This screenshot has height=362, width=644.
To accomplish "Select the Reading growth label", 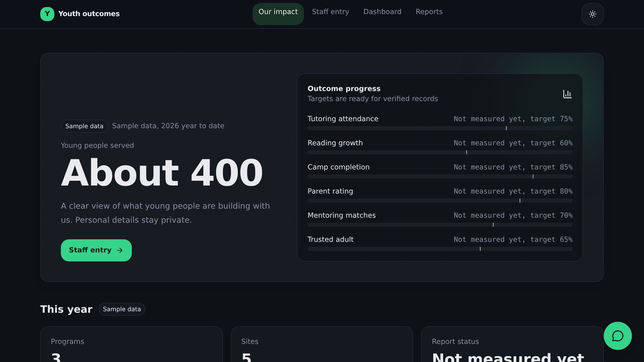I will [x=335, y=143].
